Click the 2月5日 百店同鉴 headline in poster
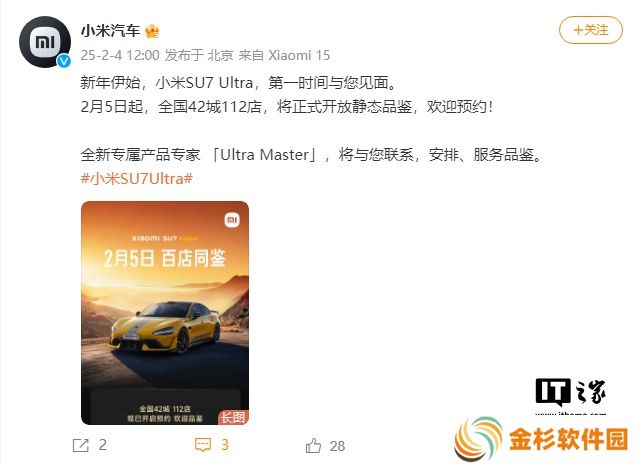Image resolution: width=641 pixels, height=465 pixels. coord(165,258)
